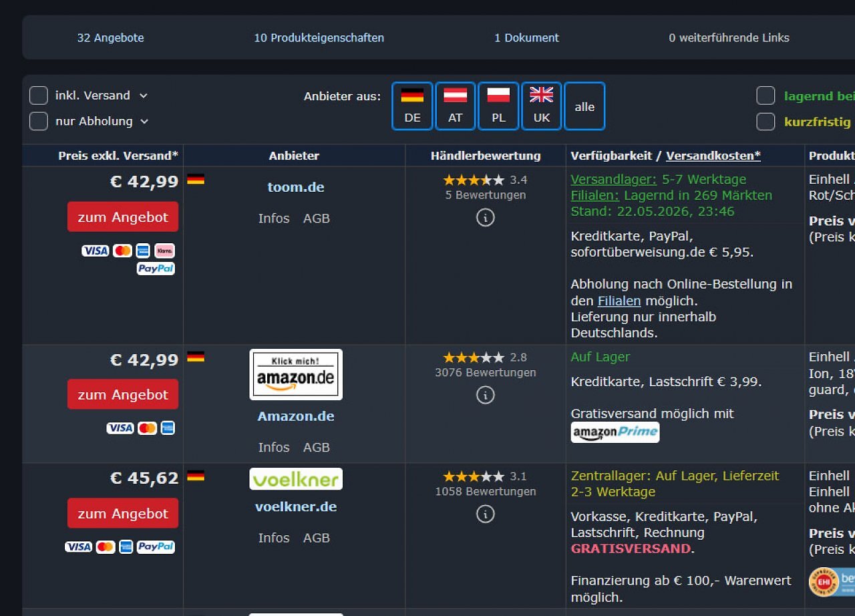This screenshot has height=616, width=855.
Task: Click American Express icon in Amazon.de row
Action: click(x=168, y=428)
